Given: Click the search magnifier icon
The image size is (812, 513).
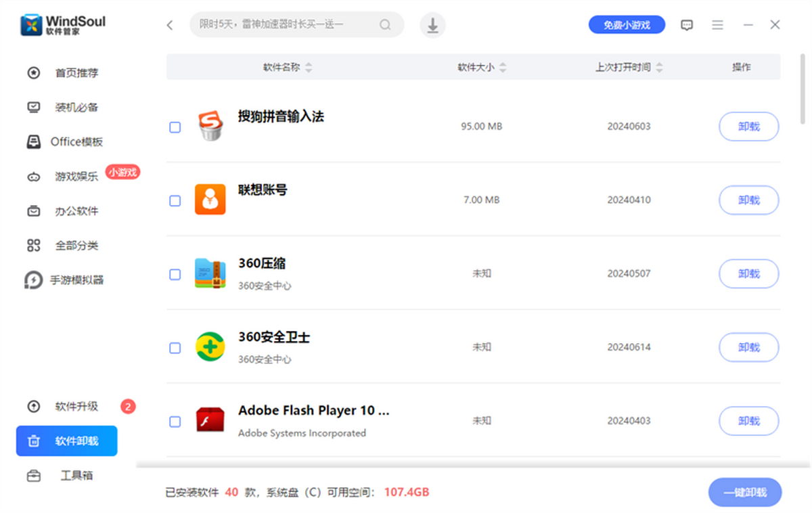Looking at the screenshot, I should pyautogui.click(x=385, y=25).
